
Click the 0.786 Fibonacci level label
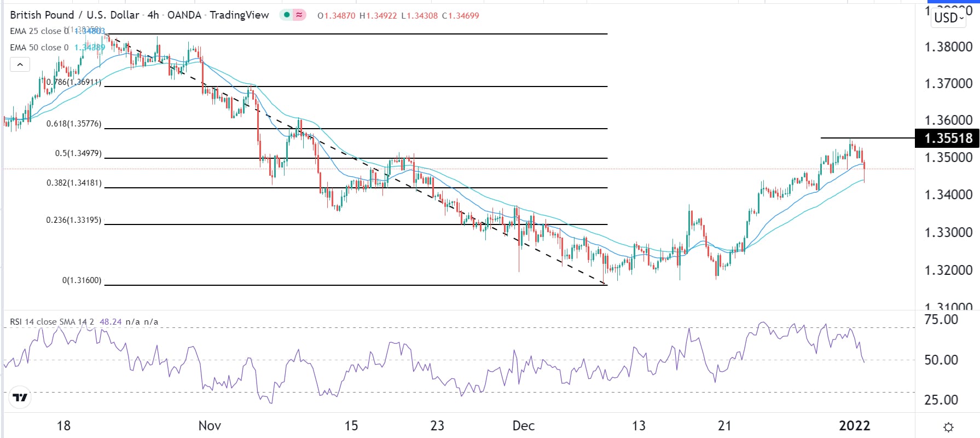pos(74,82)
